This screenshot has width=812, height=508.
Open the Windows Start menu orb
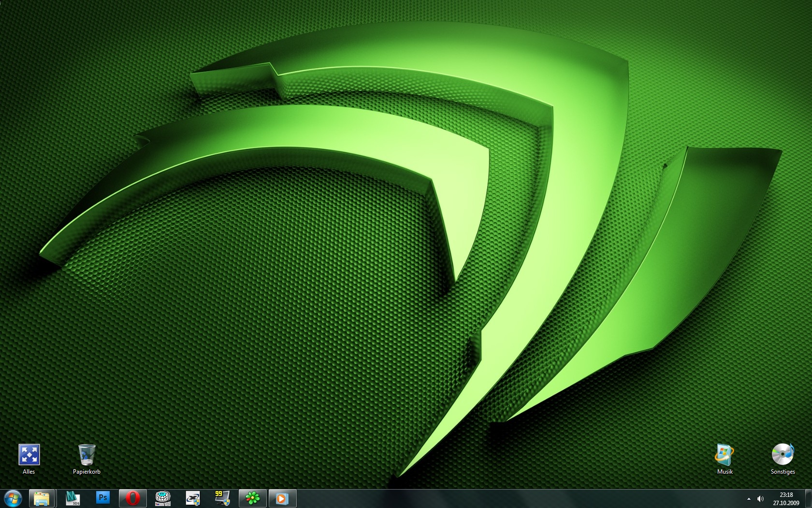click(x=13, y=498)
